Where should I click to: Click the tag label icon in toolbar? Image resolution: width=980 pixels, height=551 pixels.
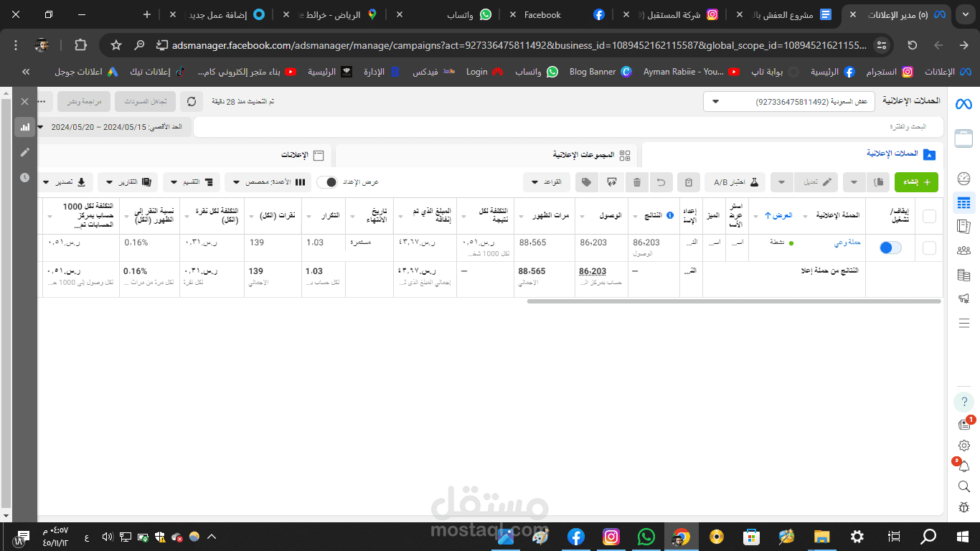pos(587,182)
